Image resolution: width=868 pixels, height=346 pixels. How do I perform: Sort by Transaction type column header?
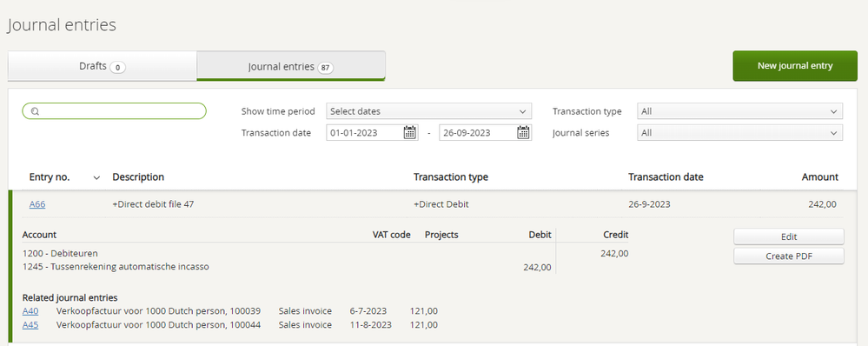click(451, 177)
